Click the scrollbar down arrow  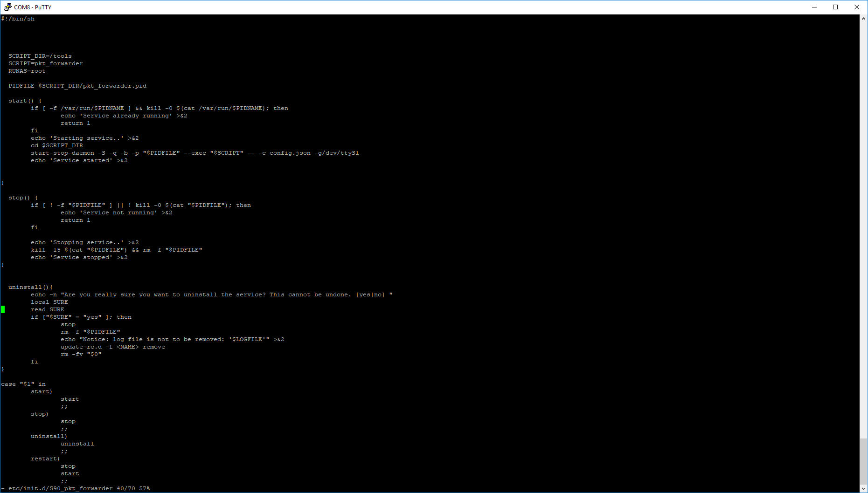864,488
